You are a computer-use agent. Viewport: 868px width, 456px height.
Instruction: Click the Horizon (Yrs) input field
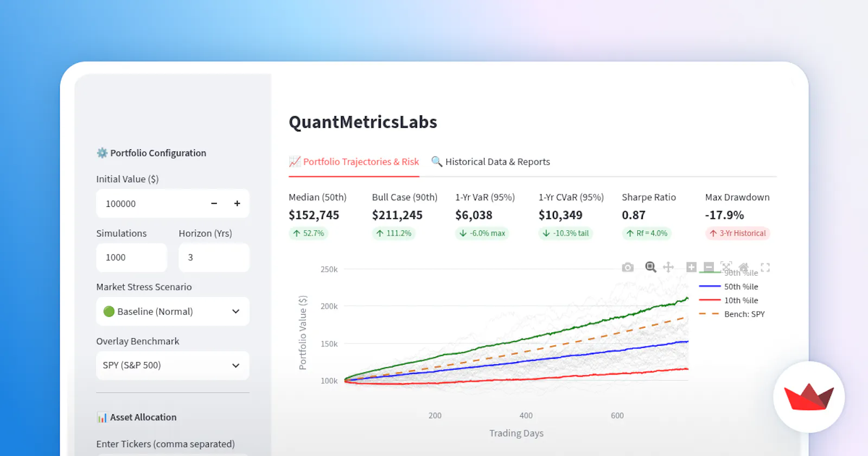coord(214,257)
